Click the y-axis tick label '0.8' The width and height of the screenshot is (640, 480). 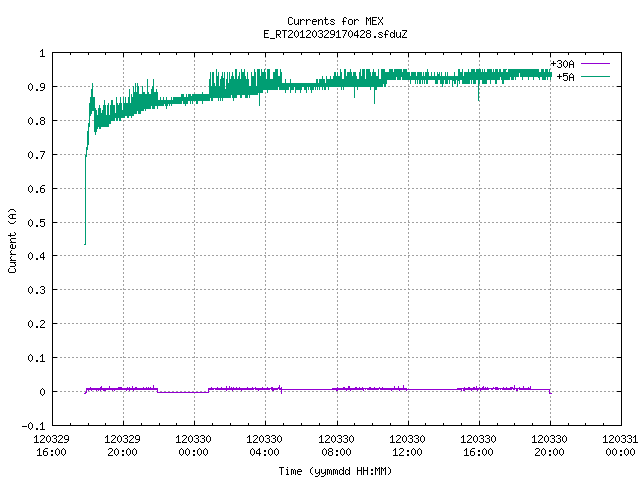pyautogui.click(x=36, y=121)
